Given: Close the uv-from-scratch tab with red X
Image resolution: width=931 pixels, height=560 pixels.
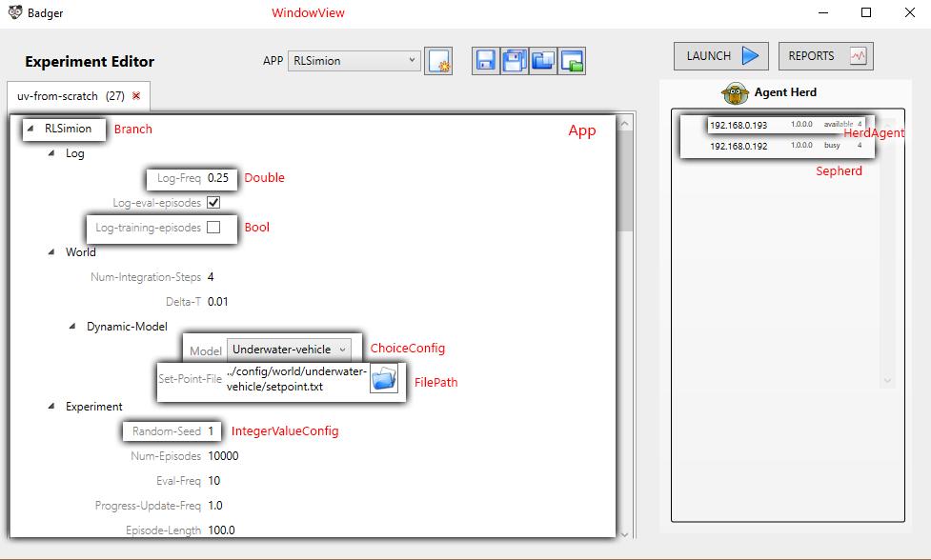Looking at the screenshot, I should [x=136, y=95].
